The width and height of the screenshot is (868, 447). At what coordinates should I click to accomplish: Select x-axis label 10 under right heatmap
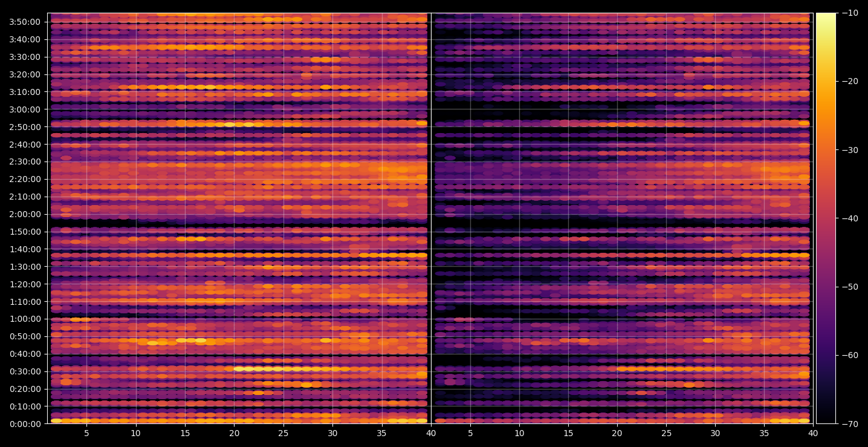point(519,433)
